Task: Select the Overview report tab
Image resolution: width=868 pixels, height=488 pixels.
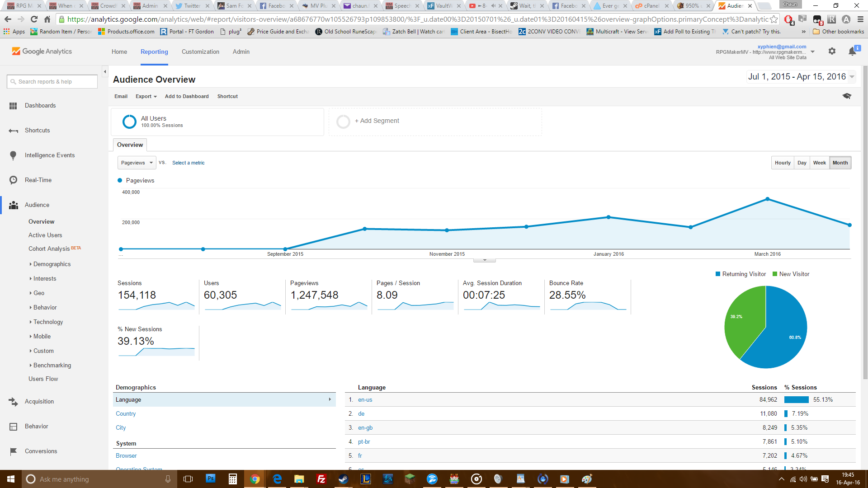Action: coord(130,145)
